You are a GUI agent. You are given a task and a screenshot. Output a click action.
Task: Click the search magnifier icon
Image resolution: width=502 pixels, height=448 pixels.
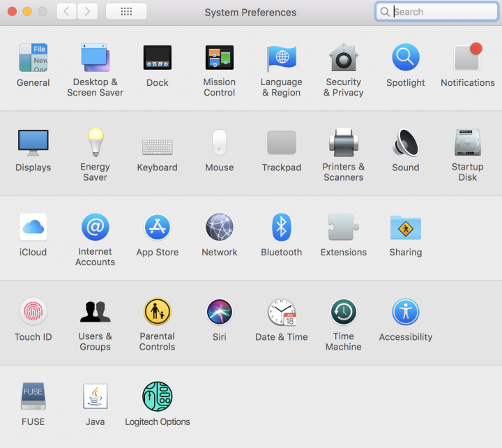384,12
